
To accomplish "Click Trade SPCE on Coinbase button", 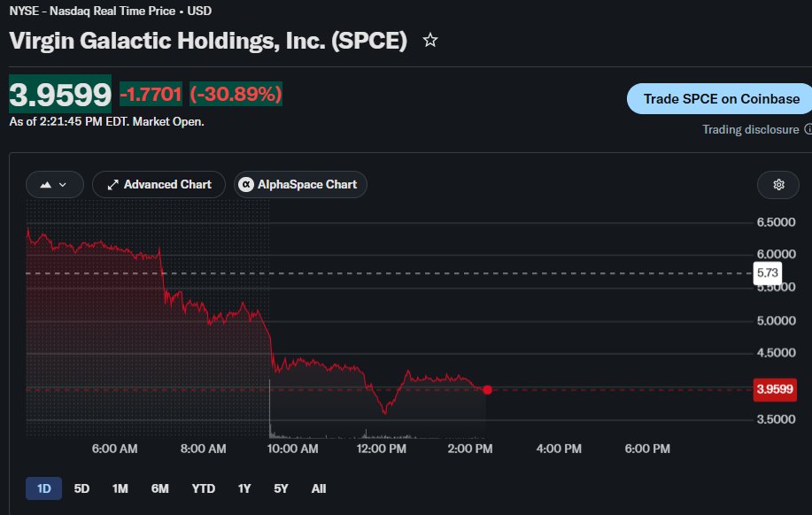I will pyautogui.click(x=720, y=99).
